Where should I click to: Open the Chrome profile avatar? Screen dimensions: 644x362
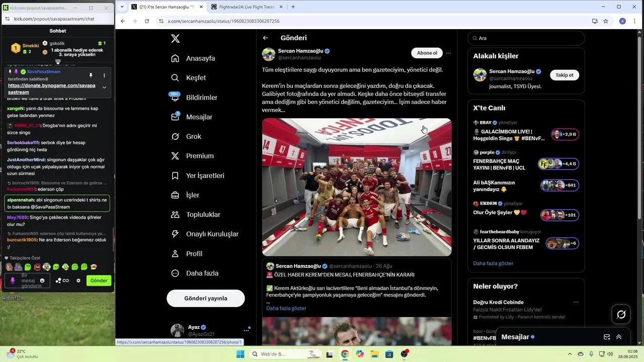tap(622, 21)
